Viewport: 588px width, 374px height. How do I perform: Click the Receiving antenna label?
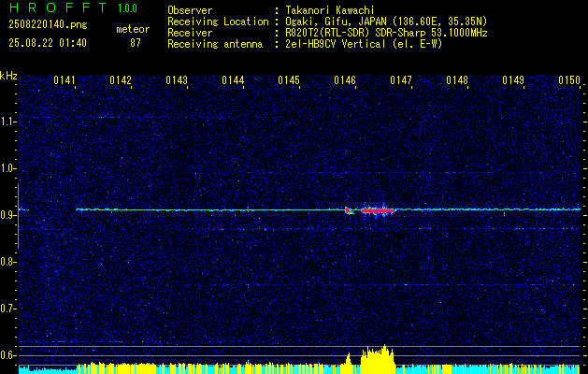point(215,44)
